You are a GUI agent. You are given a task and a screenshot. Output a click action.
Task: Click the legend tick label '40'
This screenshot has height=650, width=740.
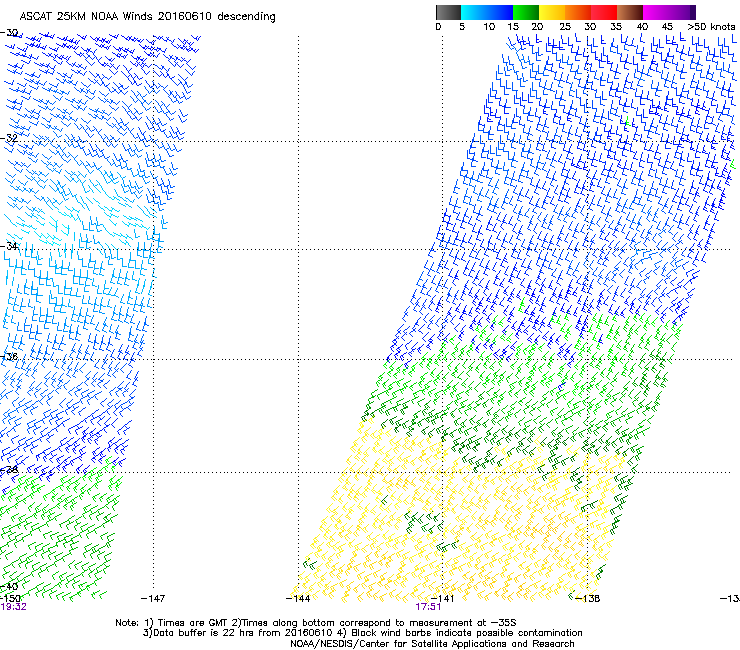pyautogui.click(x=642, y=26)
